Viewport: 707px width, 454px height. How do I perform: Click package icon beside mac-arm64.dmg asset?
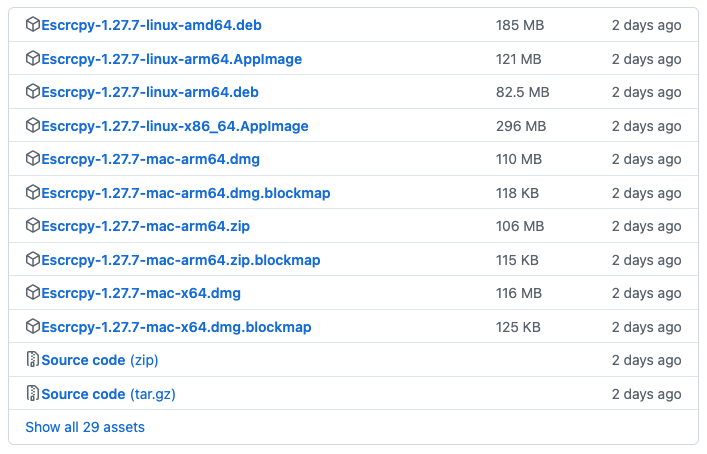[x=33, y=159]
